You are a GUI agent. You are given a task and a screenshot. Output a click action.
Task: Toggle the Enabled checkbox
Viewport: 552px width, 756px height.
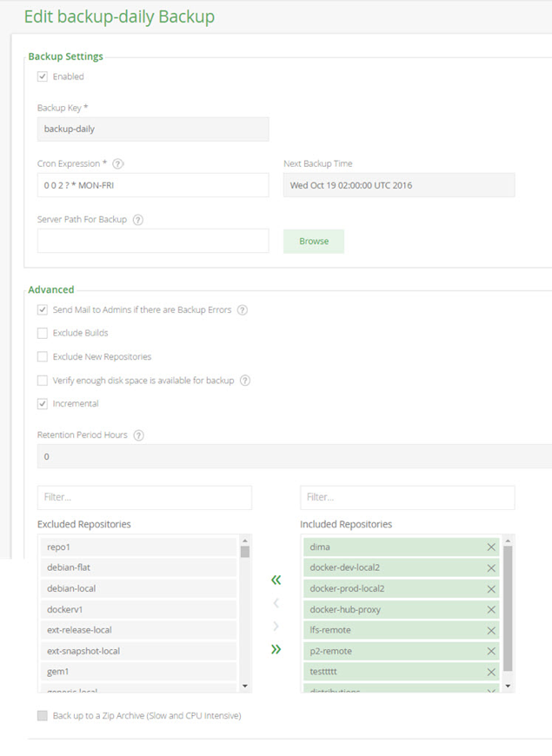coord(43,76)
